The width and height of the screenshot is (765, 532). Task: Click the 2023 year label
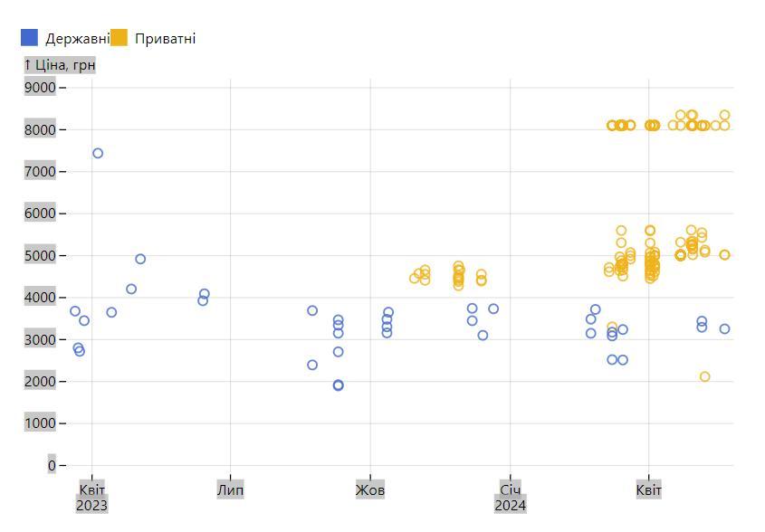91,505
